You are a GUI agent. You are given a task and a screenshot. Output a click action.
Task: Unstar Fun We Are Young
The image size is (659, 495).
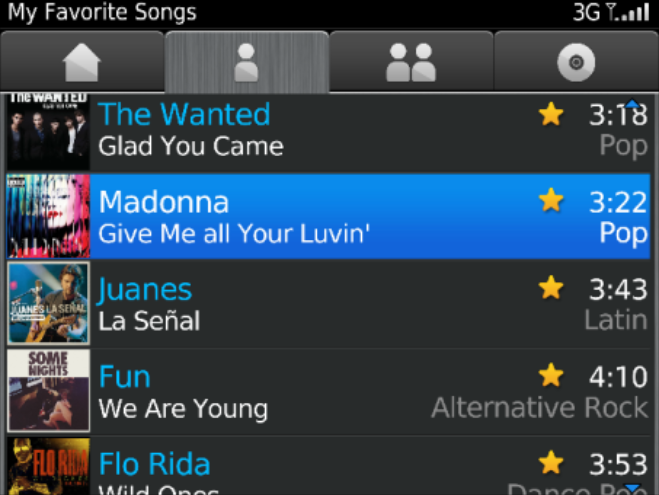click(x=551, y=375)
